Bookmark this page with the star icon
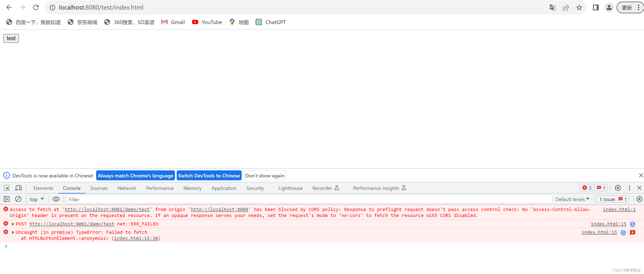 (x=579, y=7)
